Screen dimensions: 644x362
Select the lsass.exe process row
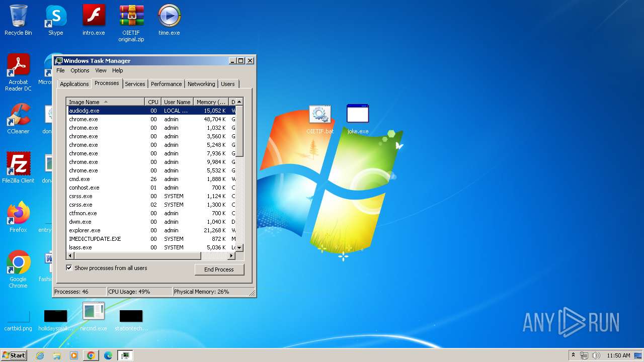tap(151, 247)
